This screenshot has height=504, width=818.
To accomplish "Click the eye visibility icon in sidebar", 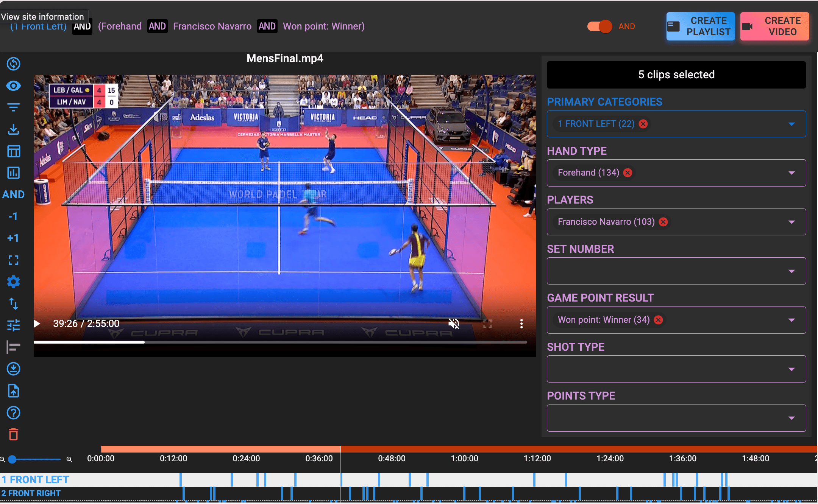I will [14, 86].
